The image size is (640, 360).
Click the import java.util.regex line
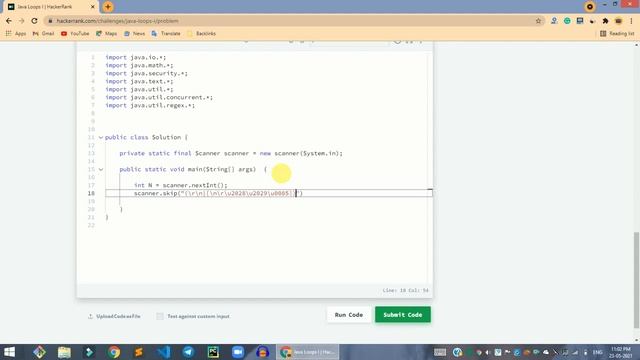point(150,105)
